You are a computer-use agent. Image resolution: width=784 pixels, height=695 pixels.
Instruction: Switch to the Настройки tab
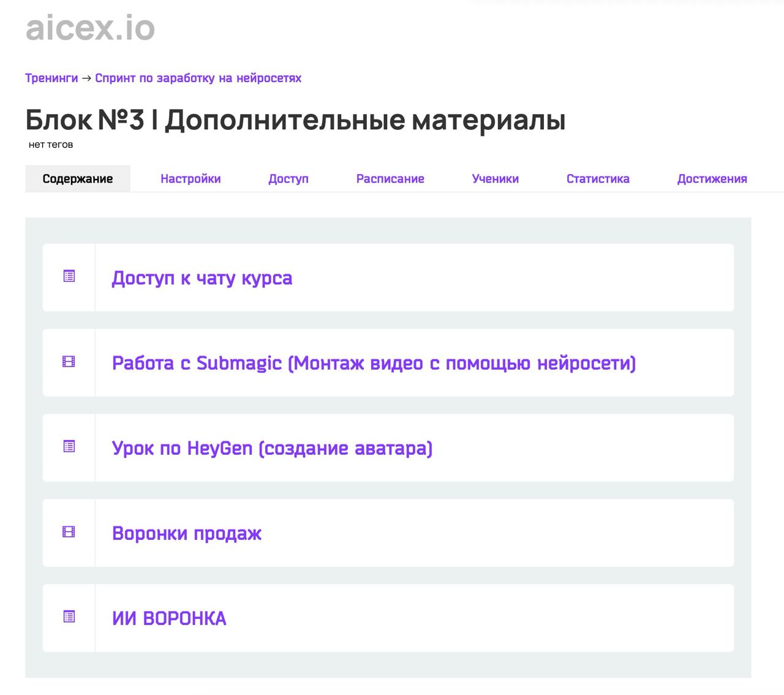point(190,179)
